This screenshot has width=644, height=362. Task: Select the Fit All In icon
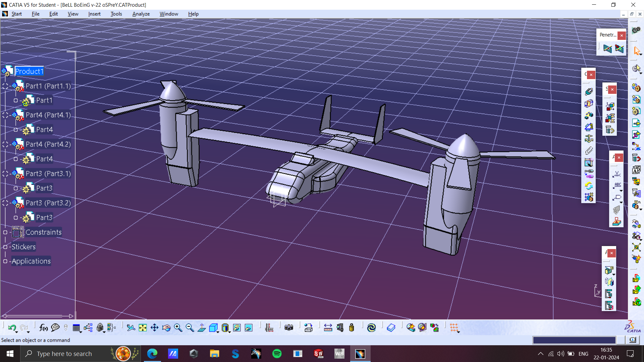pyautogui.click(x=143, y=327)
